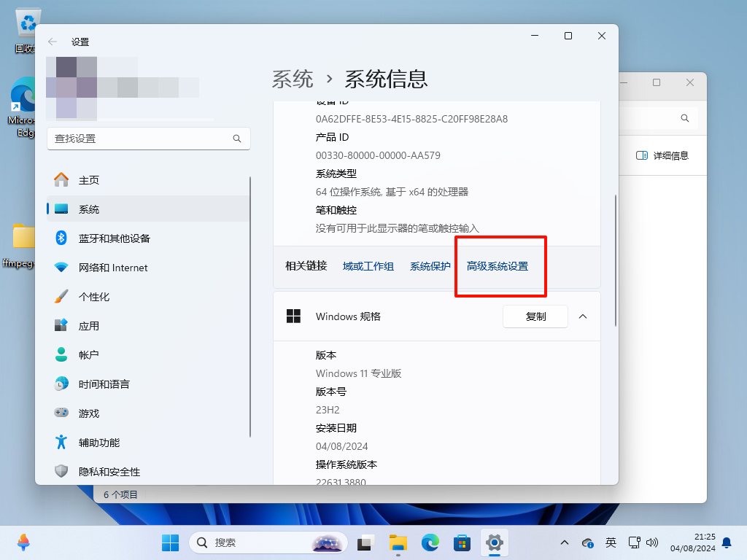Open 游戏 settings page

pyautogui.click(x=148, y=413)
